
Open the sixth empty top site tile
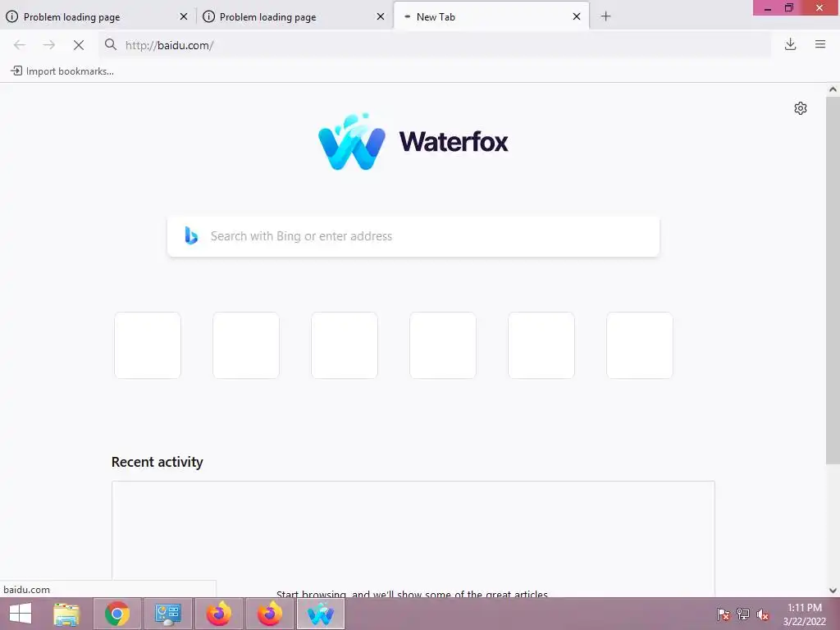click(x=640, y=345)
